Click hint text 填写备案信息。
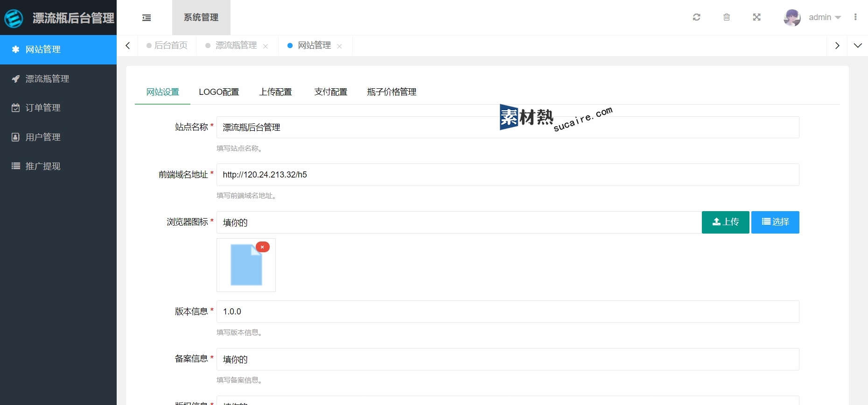Image resolution: width=868 pixels, height=405 pixels. (240, 380)
